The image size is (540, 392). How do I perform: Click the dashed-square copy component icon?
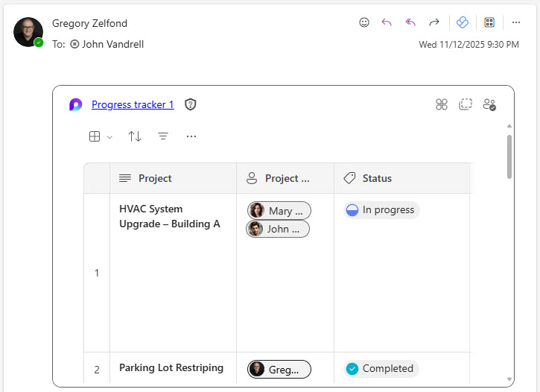pos(466,104)
